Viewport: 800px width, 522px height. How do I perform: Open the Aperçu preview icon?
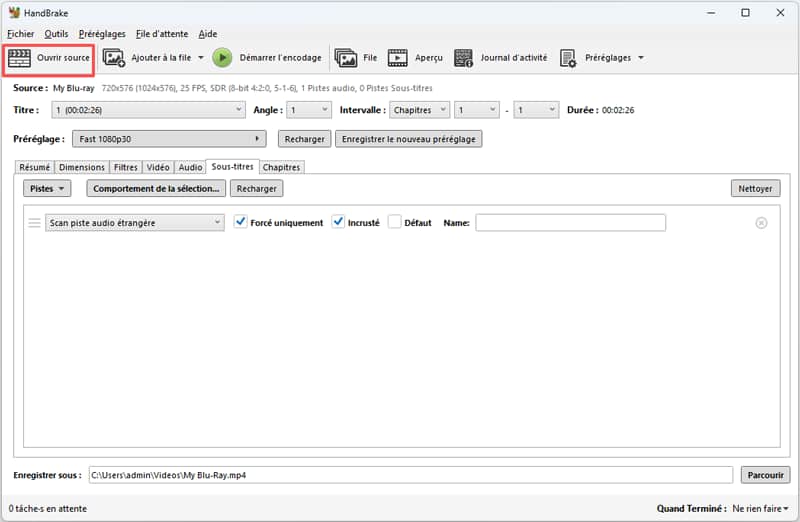click(x=397, y=58)
